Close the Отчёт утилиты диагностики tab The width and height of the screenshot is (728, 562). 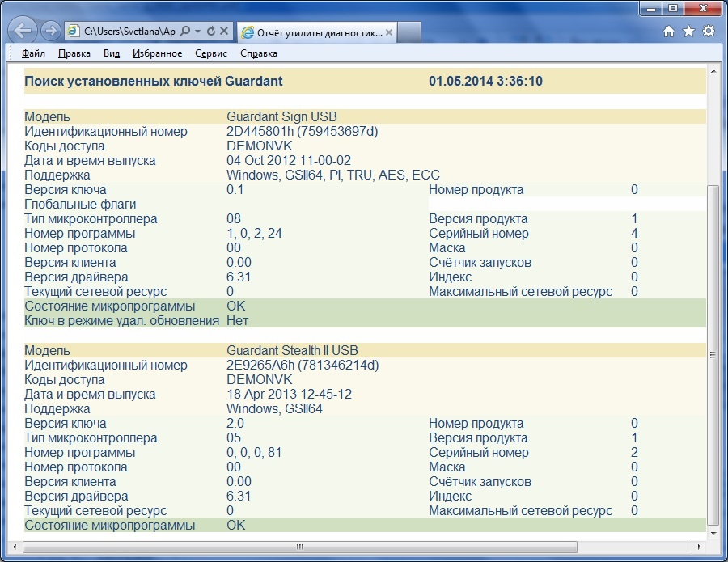tap(389, 32)
